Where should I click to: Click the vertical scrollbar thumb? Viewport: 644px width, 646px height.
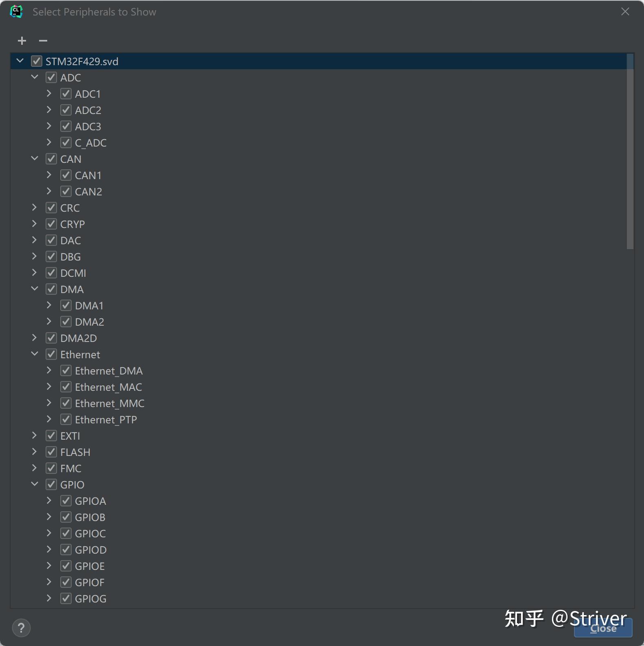click(630, 151)
